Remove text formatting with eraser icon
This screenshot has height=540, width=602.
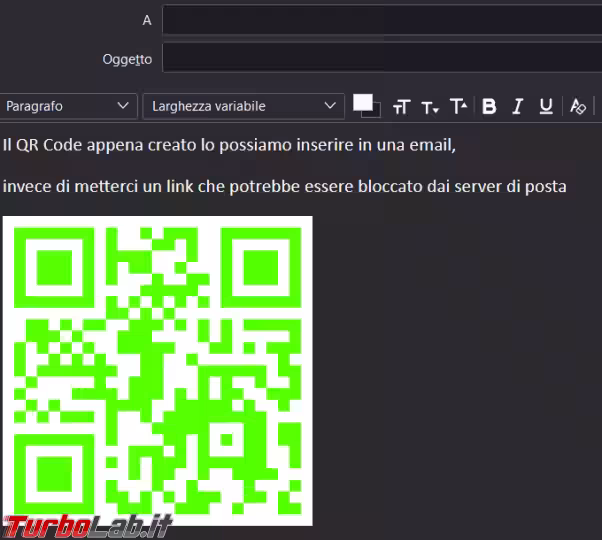[x=577, y=106]
